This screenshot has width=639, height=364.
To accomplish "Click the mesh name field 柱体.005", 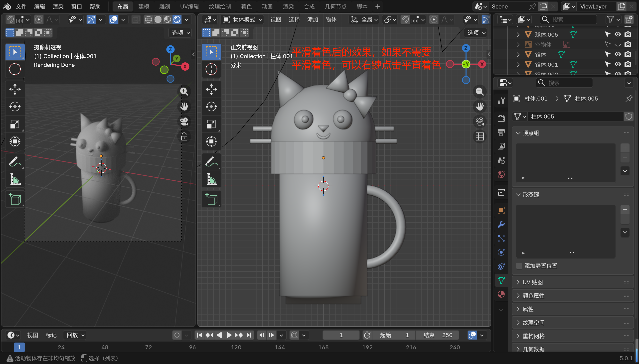I will tap(575, 117).
